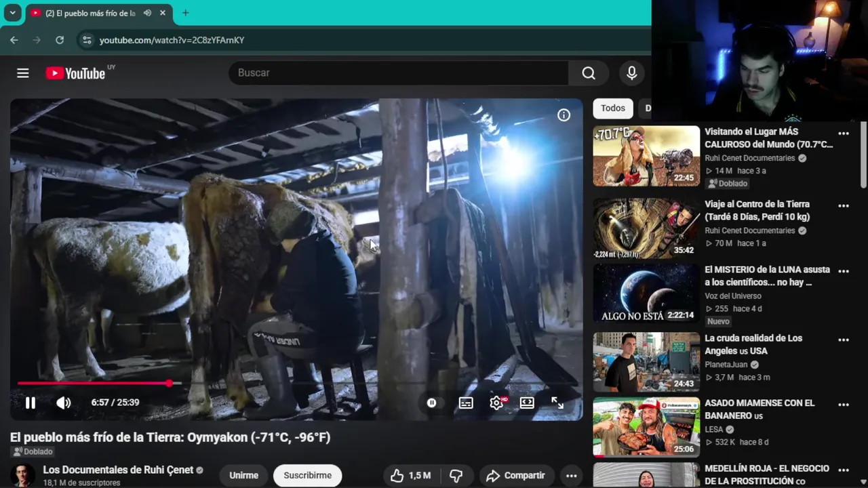This screenshot has height=488, width=868.
Task: Open options for La cruda realidad de Los Angeles video
Action: 844,340
